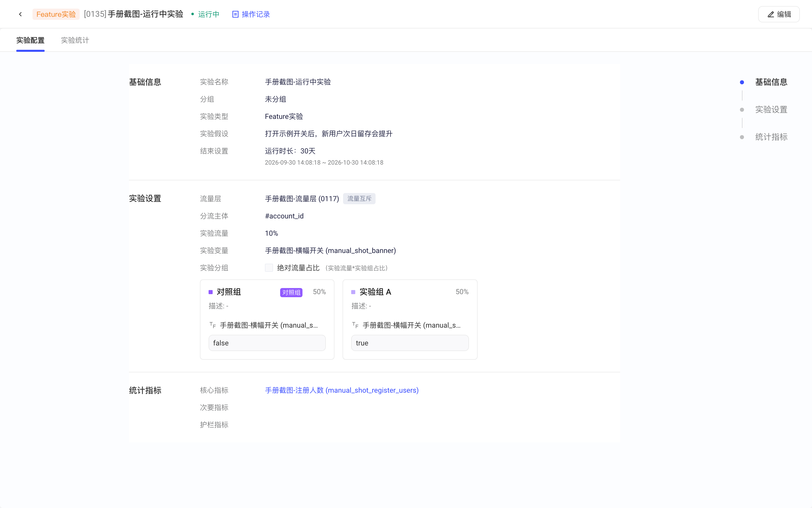Jump to 实验设置 anchor in side navigation
The image size is (812, 508).
(771, 109)
